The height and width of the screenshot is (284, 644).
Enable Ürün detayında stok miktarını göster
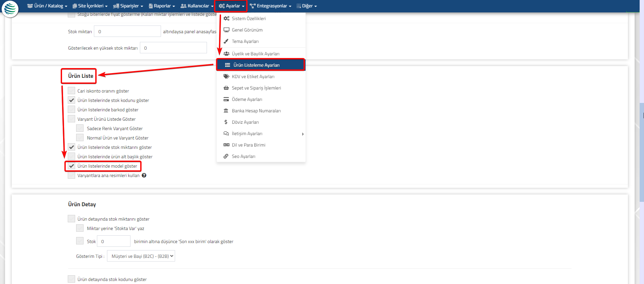tap(71, 219)
